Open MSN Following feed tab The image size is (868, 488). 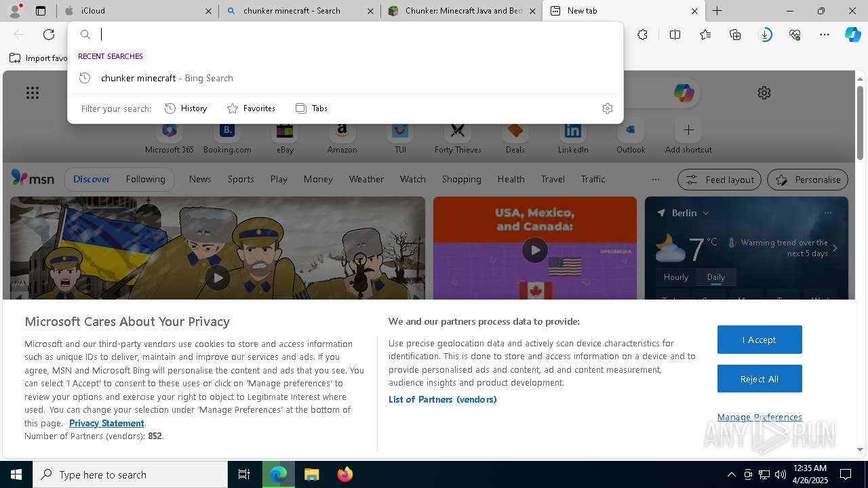(145, 180)
